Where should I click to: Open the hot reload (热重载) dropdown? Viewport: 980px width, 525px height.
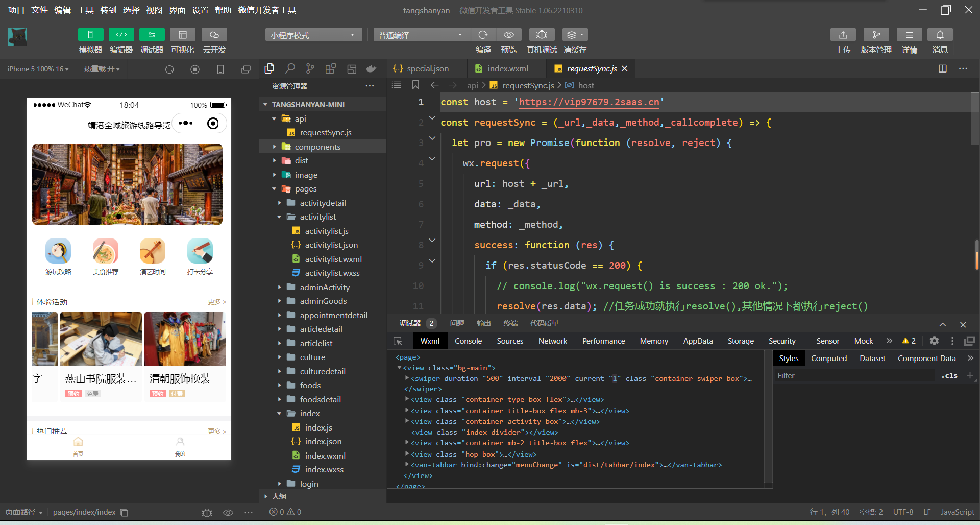coord(102,69)
